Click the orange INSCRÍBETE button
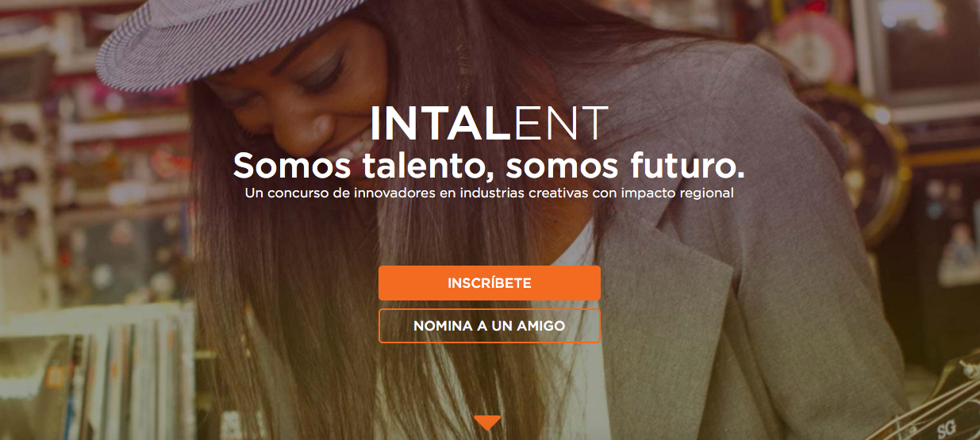This screenshot has width=980, height=440. point(489,283)
